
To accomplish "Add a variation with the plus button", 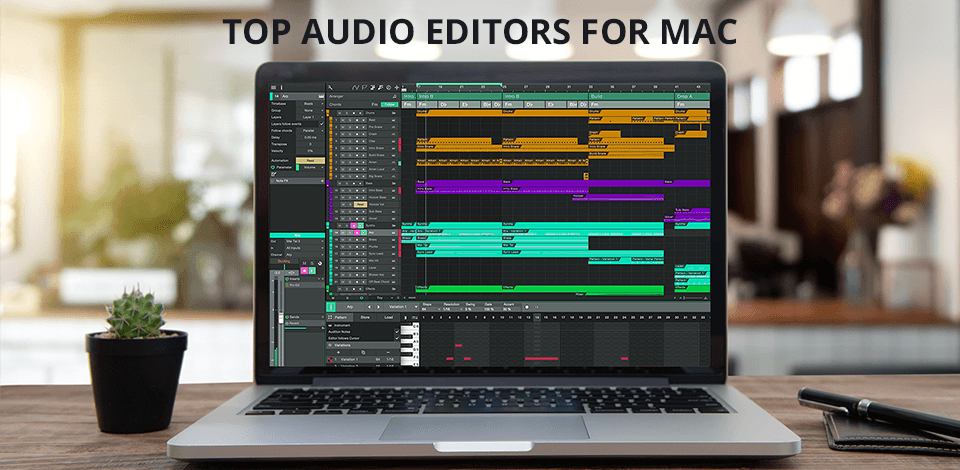I will click(339, 352).
